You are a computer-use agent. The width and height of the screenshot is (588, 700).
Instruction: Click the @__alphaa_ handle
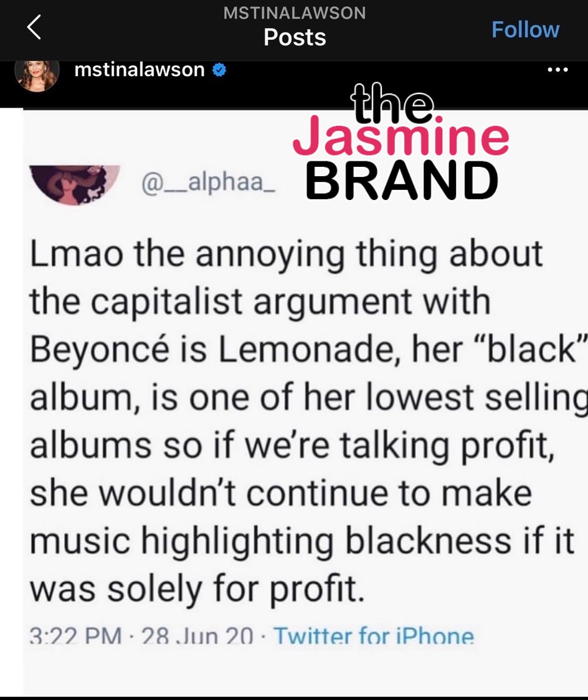pyautogui.click(x=208, y=182)
